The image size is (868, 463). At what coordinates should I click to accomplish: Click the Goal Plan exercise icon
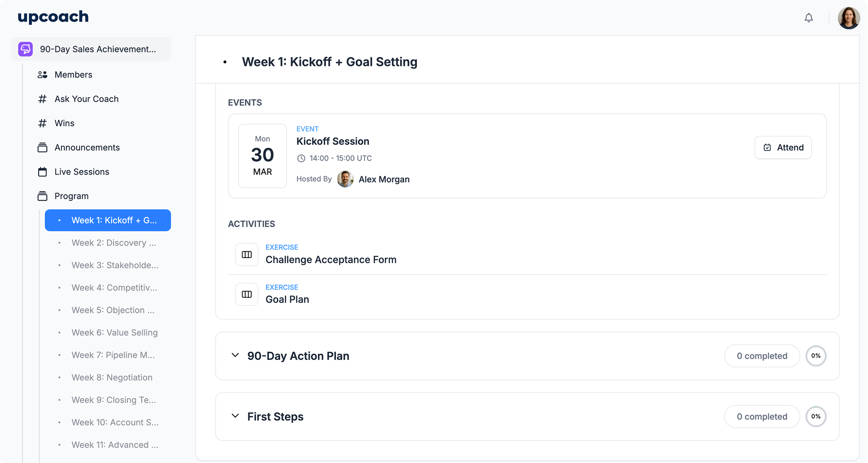(247, 294)
